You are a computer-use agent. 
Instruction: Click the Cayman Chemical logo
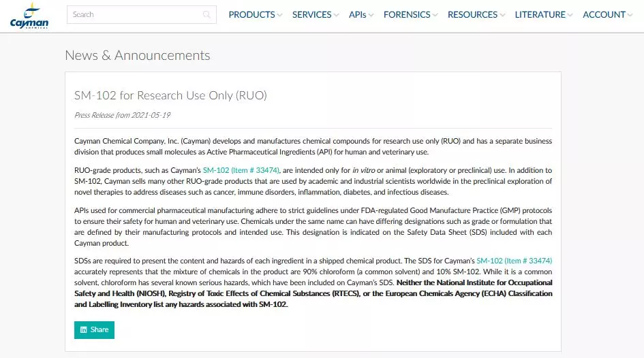pos(29,16)
